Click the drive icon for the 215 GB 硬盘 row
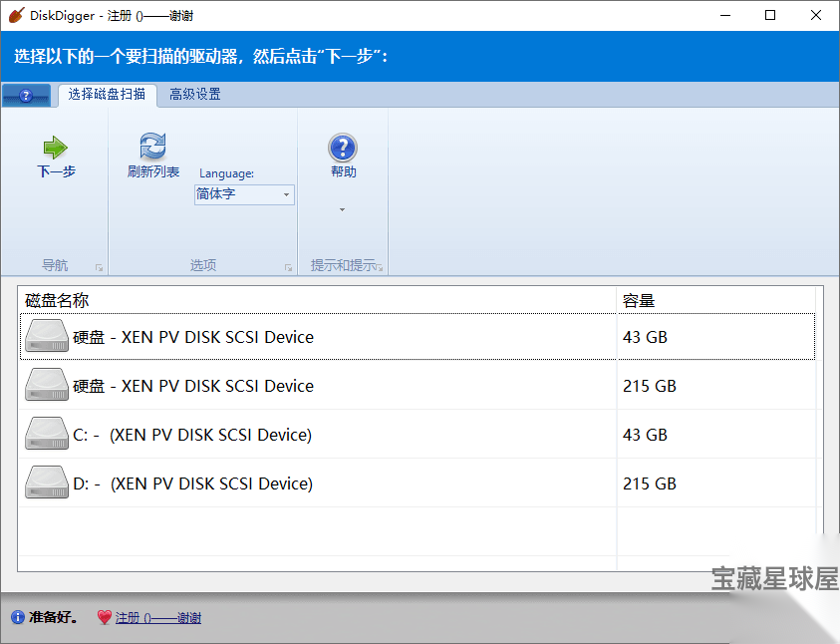The height and width of the screenshot is (644, 840). [x=47, y=385]
